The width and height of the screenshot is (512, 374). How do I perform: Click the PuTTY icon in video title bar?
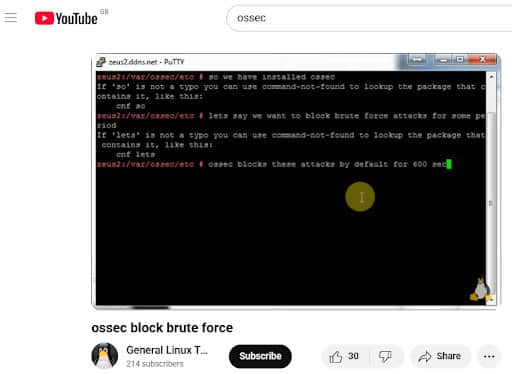pos(101,62)
